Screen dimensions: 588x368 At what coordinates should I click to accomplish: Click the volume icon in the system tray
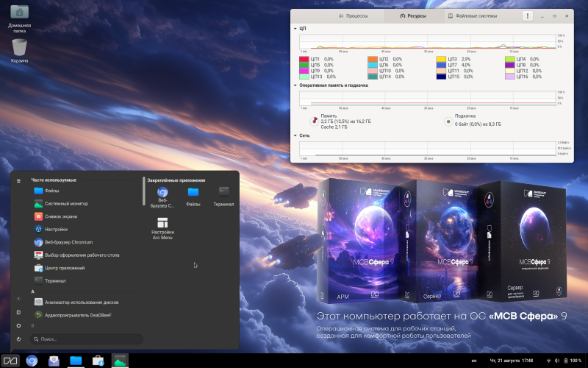click(556, 361)
